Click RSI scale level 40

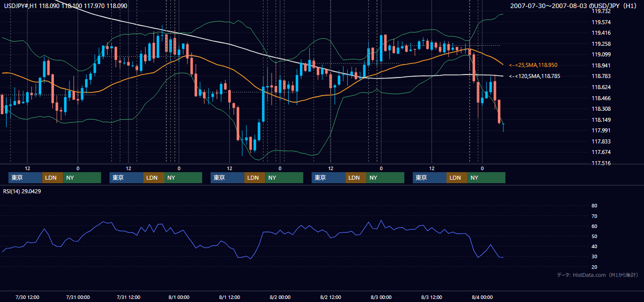click(594, 246)
